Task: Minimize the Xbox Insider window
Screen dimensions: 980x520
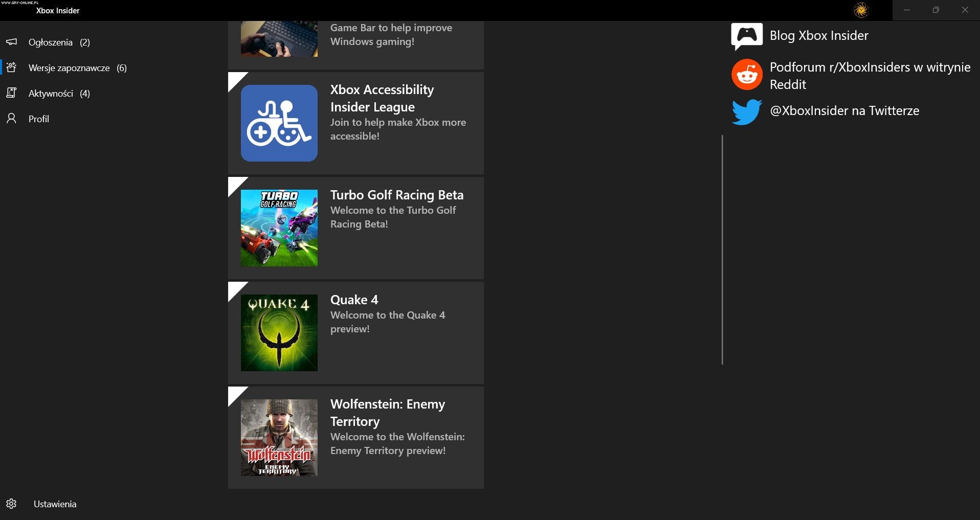Action: (x=907, y=10)
